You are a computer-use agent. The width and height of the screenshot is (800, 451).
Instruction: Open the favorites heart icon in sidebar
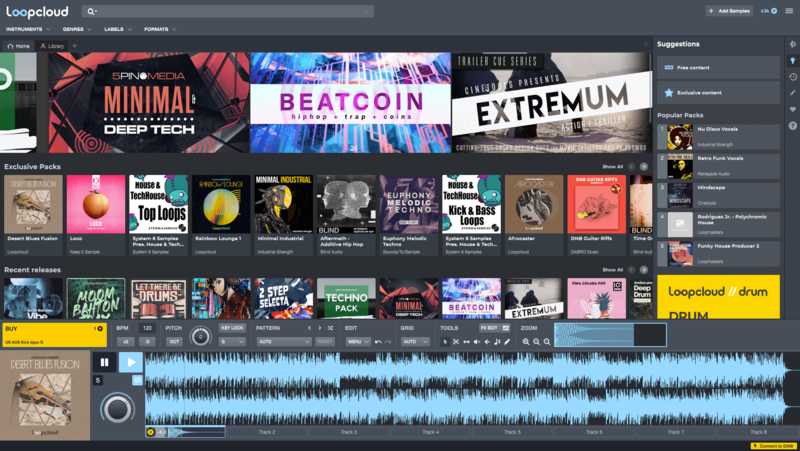793,109
